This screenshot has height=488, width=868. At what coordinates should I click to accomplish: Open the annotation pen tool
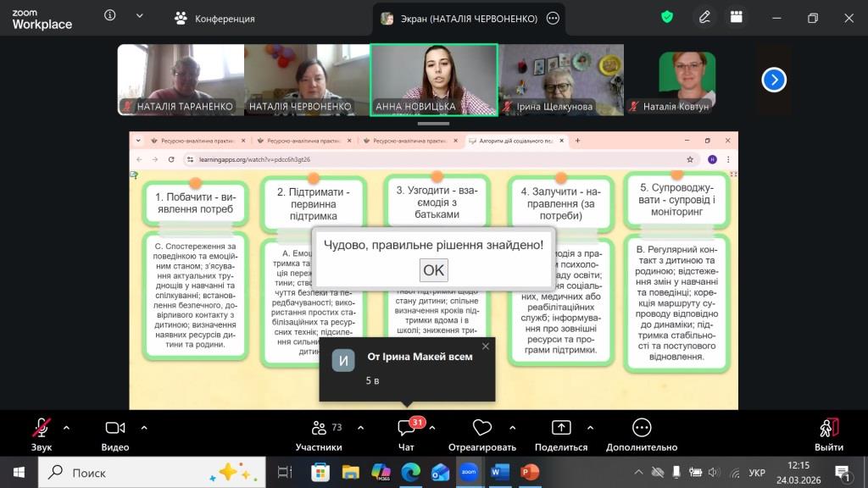coord(704,17)
